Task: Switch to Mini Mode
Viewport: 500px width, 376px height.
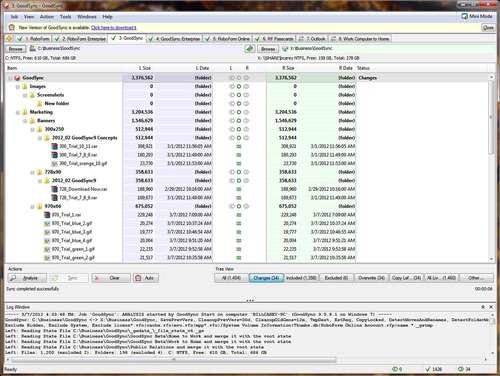Action: pyautogui.click(x=477, y=16)
